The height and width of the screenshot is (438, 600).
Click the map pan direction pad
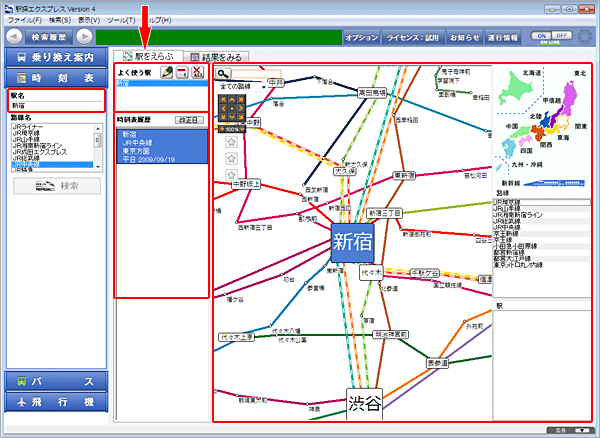click(x=231, y=108)
